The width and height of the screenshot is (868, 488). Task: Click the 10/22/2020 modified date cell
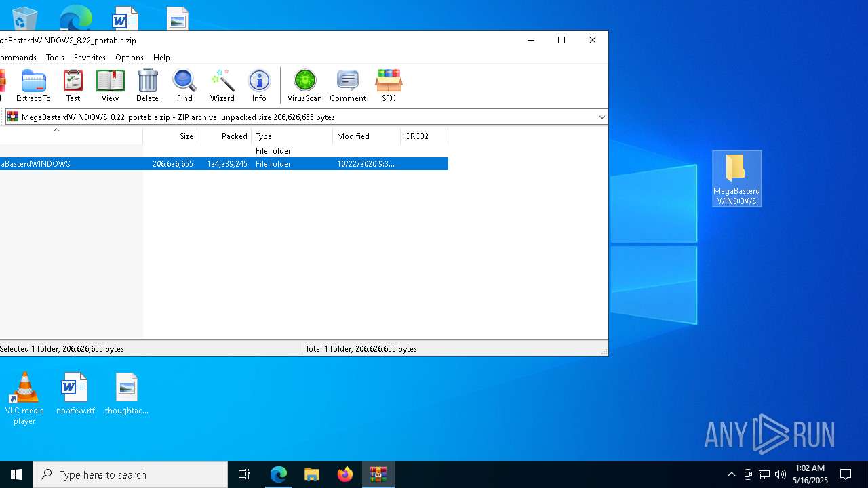[x=366, y=164]
